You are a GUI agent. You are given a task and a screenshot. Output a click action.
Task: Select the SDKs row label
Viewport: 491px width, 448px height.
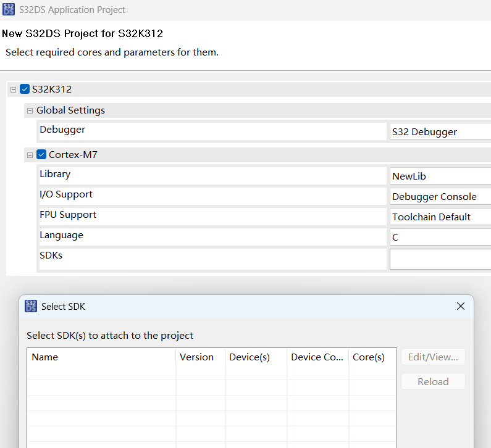click(51, 255)
